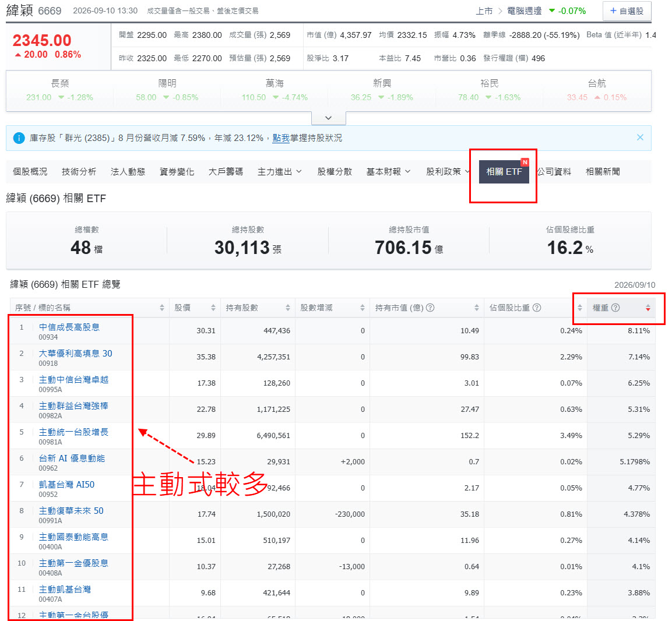
Task: Open the 中信成長高股息 ETF link
Action: (69, 327)
